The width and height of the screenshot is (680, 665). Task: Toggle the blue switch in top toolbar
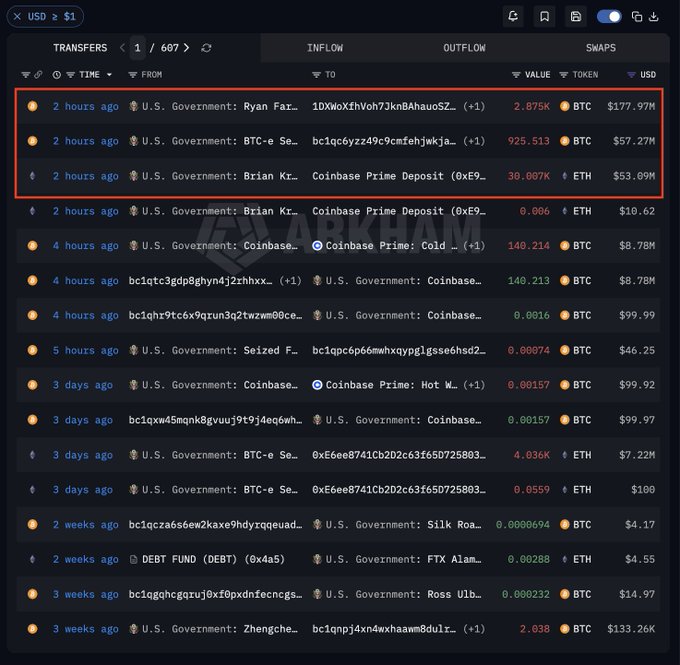tap(609, 16)
